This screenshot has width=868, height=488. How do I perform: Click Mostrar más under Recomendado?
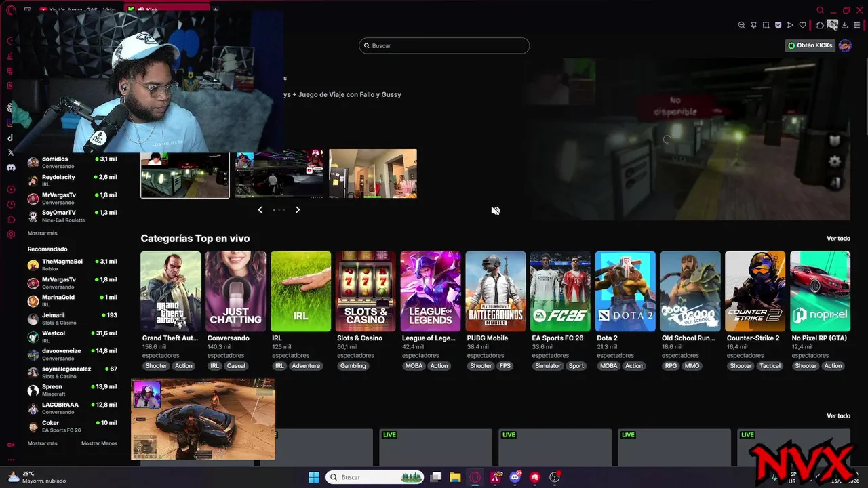(x=42, y=443)
